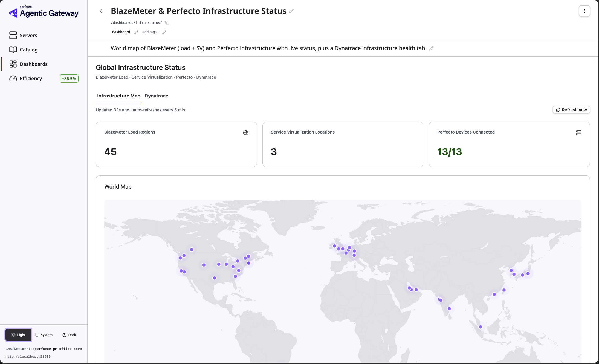Click the World Map heading
Screen dimensions: 599x364
pos(118,187)
